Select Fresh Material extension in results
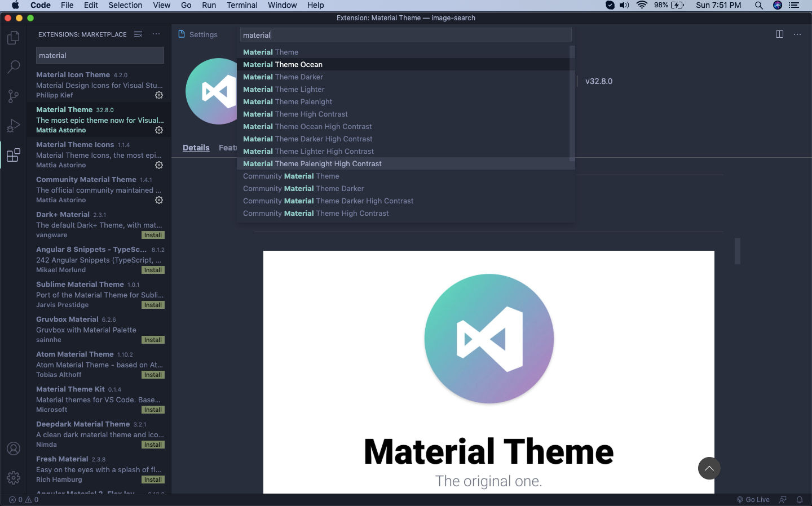812x506 pixels. pos(100,469)
